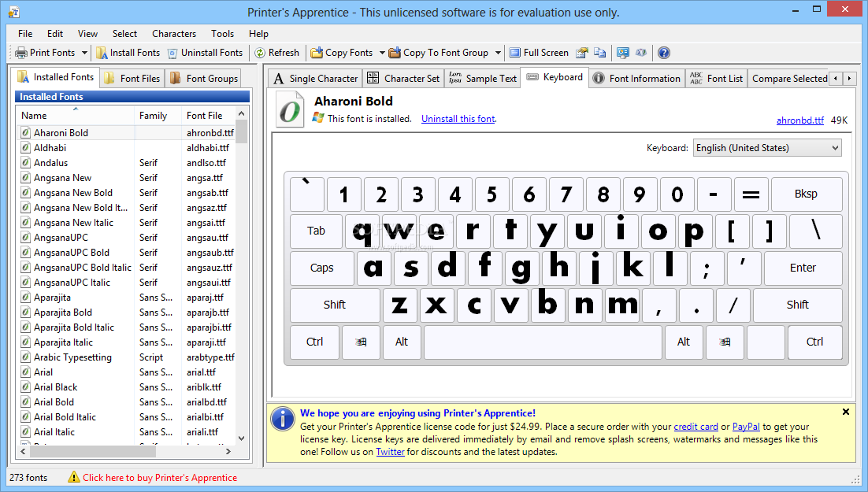Image resolution: width=868 pixels, height=492 pixels.
Task: Click the credit card order link
Action: pyautogui.click(x=696, y=427)
